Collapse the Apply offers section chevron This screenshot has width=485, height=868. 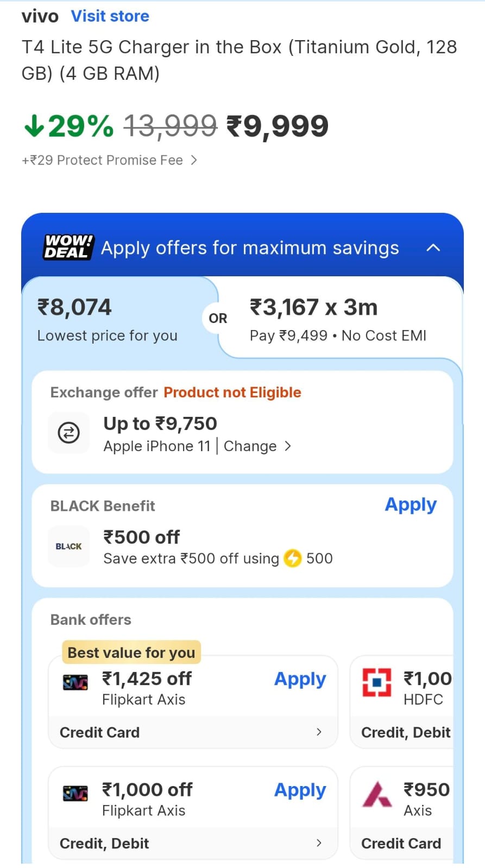433,248
